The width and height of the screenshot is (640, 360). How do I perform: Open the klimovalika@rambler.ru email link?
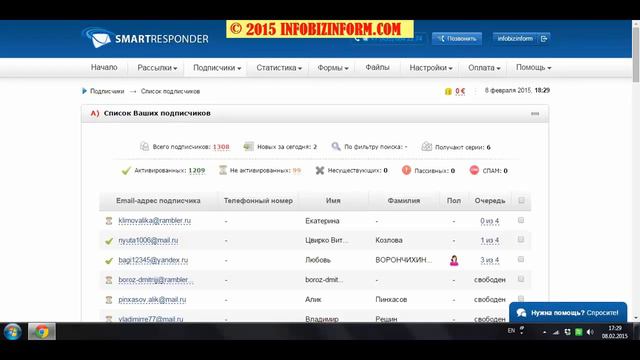[155, 220]
